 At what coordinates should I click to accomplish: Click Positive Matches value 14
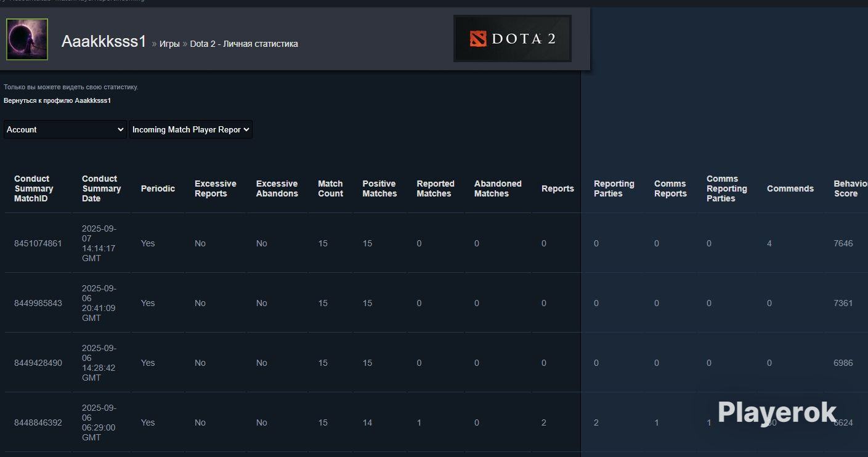pyautogui.click(x=367, y=423)
